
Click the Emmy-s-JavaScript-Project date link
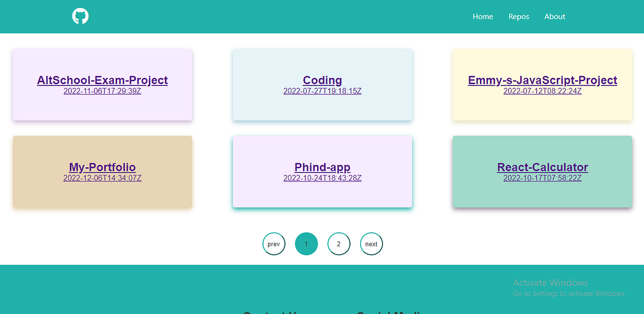[542, 91]
